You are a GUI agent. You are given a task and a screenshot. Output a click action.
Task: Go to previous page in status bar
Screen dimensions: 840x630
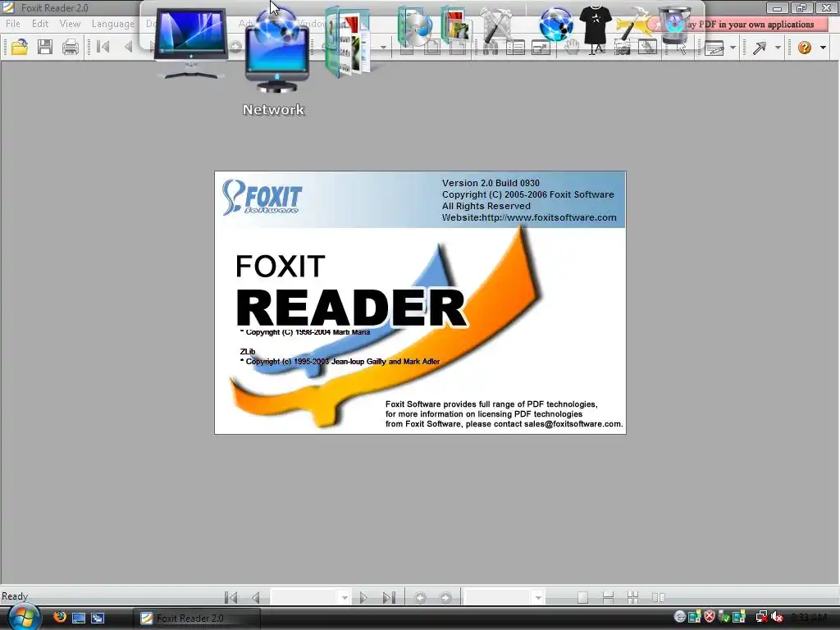256,597
